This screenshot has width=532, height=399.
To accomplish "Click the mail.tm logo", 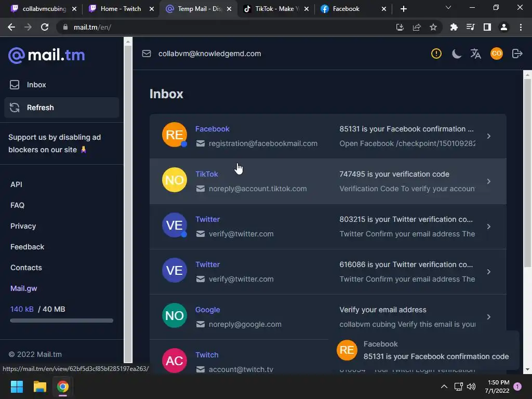I will point(46,55).
